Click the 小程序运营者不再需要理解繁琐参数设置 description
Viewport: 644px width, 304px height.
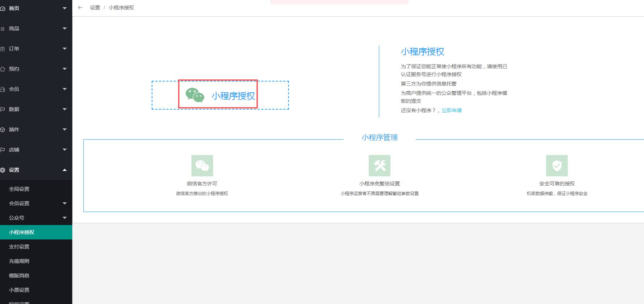pos(380,194)
